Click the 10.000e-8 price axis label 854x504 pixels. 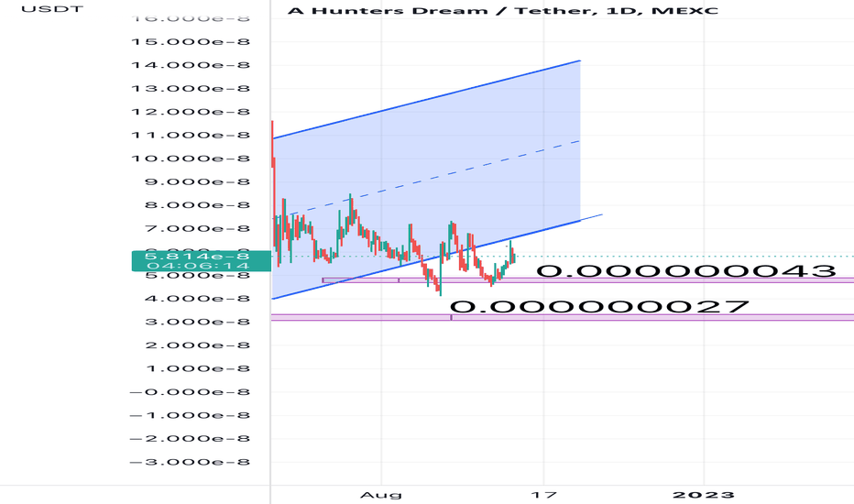(x=191, y=159)
